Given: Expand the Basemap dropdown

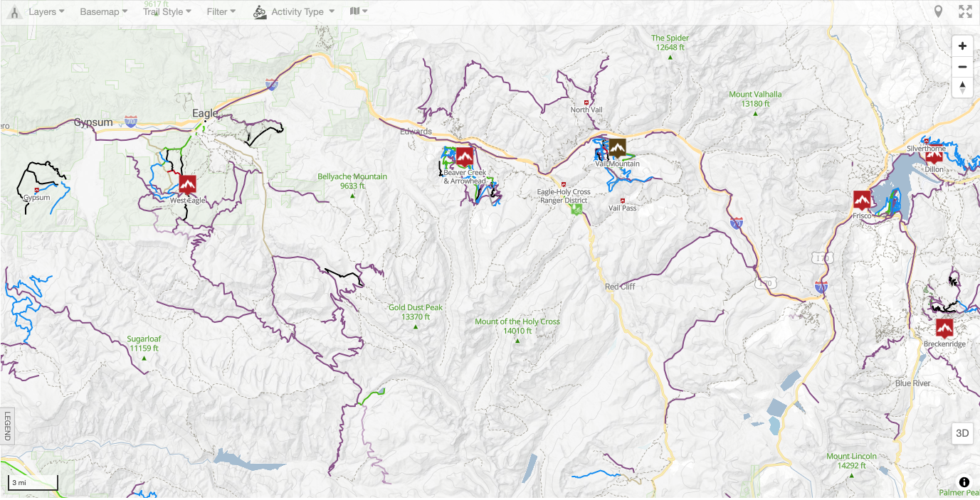Looking at the screenshot, I should (103, 11).
